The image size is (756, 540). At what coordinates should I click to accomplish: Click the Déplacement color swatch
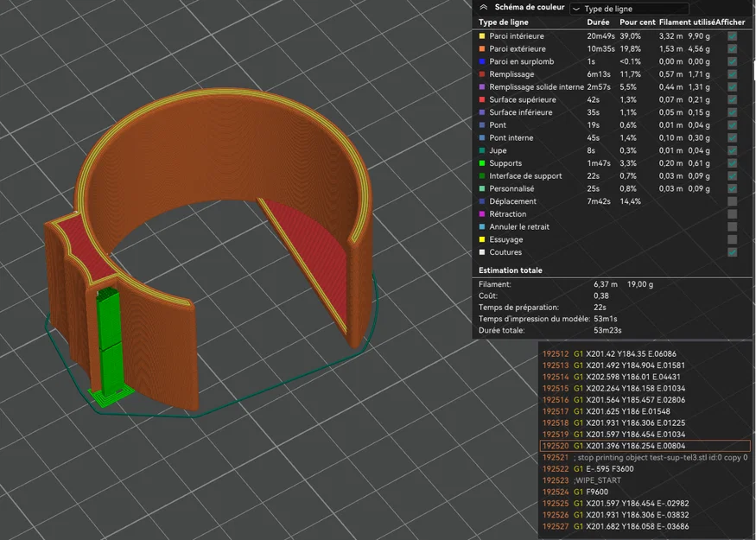coord(481,201)
